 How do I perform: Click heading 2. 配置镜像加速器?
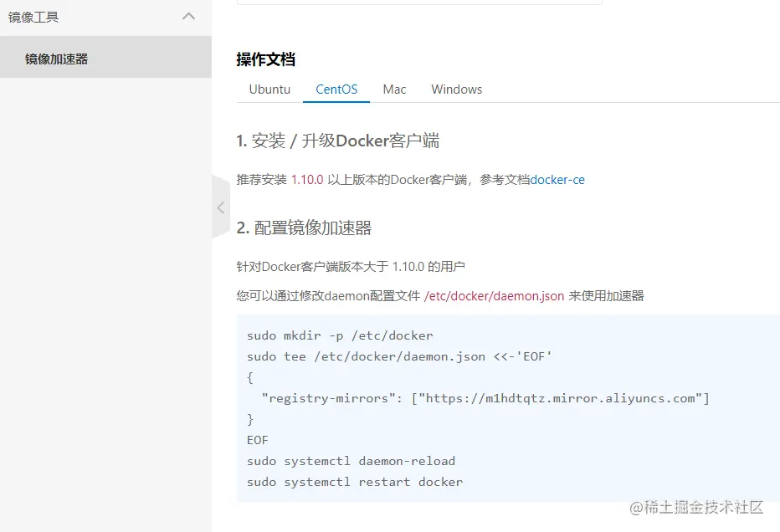click(x=304, y=228)
